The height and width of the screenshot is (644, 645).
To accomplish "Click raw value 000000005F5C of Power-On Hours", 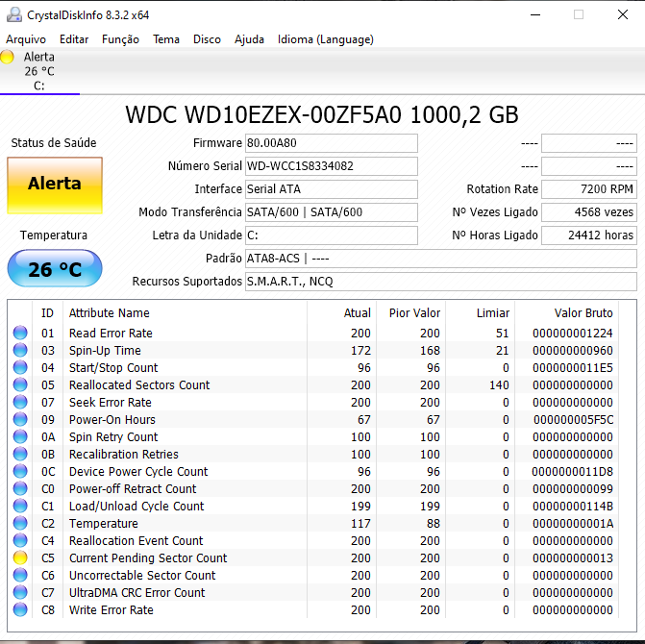I will [574, 419].
